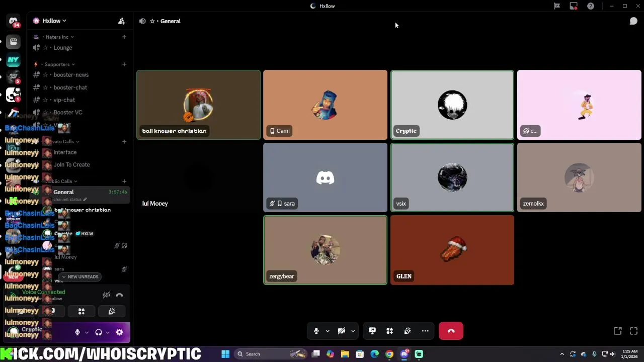Mute microphone in call control bar

pos(316,331)
